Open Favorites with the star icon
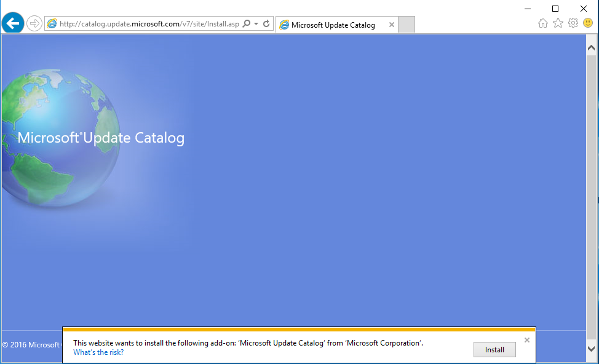The image size is (599, 364). (x=558, y=23)
